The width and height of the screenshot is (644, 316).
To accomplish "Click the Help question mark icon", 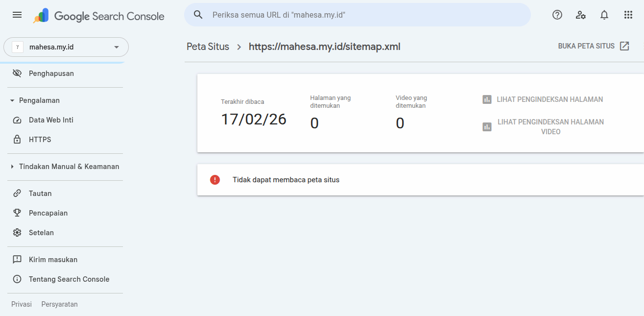I will tap(557, 15).
